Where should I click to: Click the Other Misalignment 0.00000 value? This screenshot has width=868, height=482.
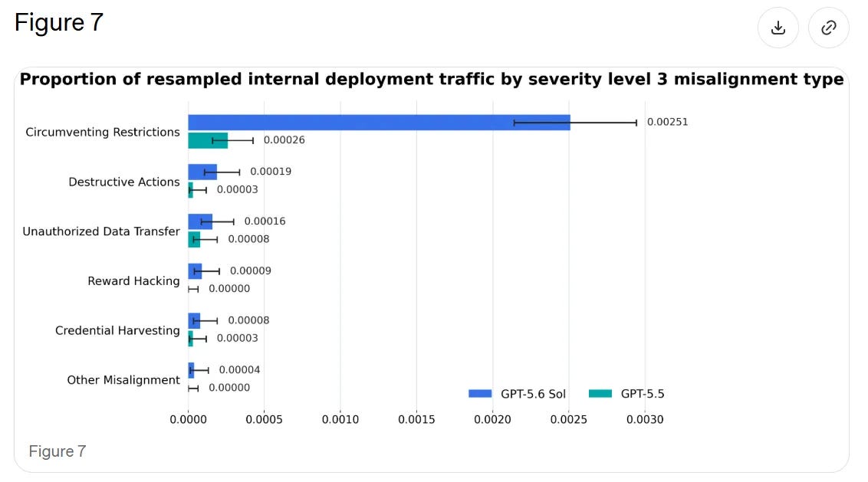(x=229, y=388)
